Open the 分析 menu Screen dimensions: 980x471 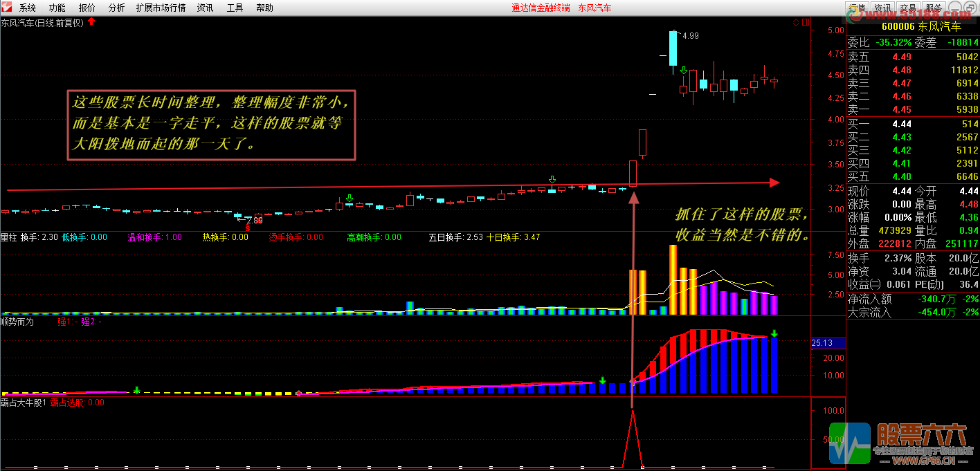[117, 8]
